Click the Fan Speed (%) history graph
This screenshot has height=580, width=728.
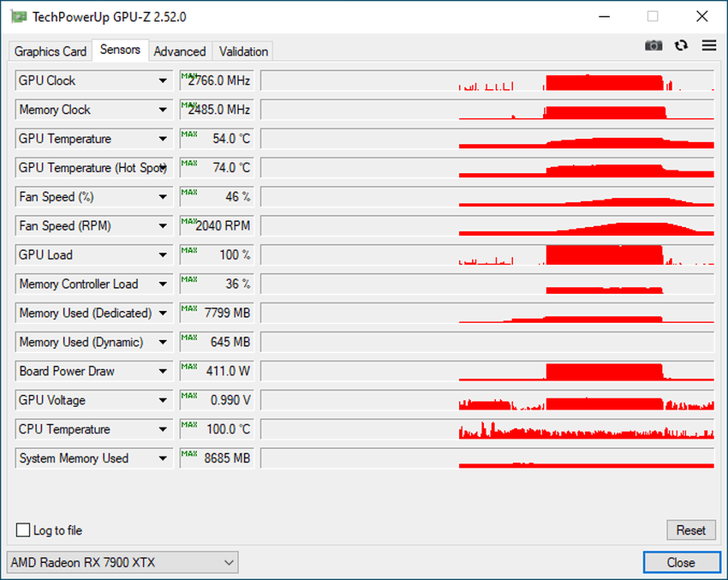[487, 197]
